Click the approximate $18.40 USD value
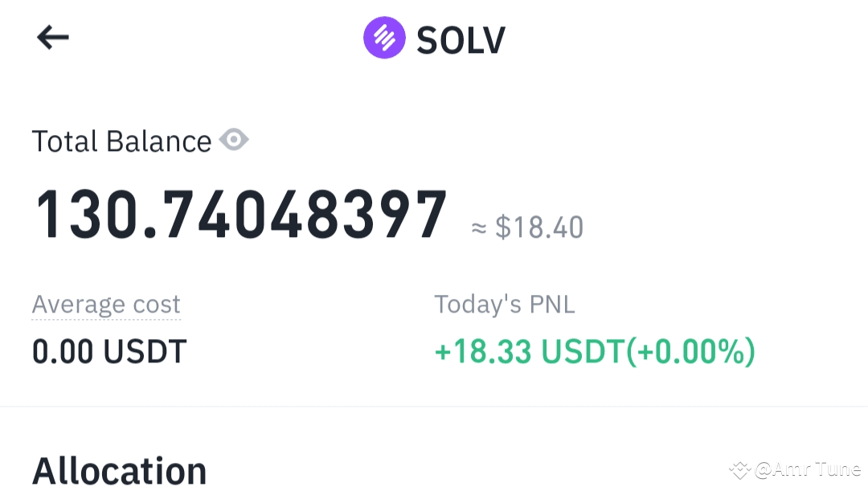This screenshot has width=868, height=487. pyautogui.click(x=528, y=227)
